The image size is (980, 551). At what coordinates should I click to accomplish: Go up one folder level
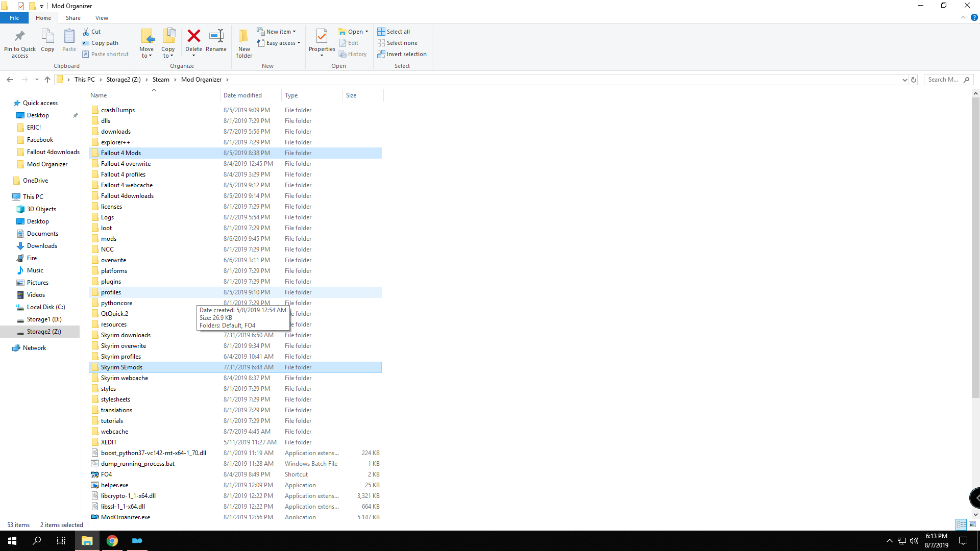pos(47,80)
